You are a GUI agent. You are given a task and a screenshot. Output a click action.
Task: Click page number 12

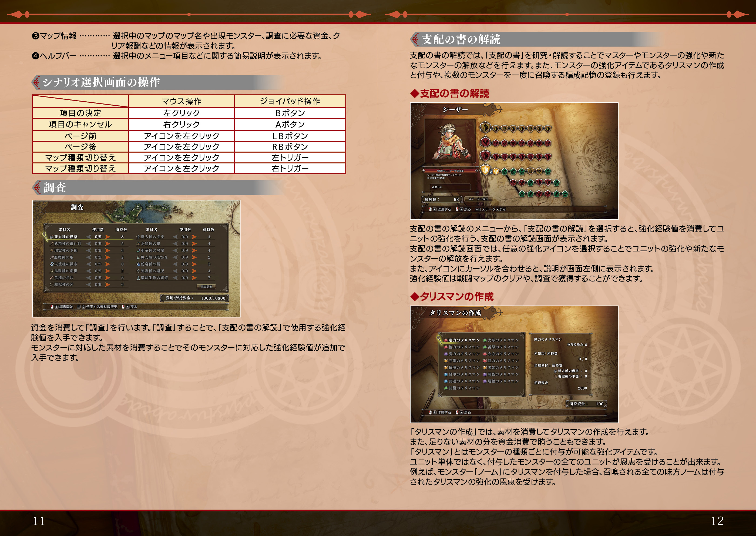tap(717, 521)
